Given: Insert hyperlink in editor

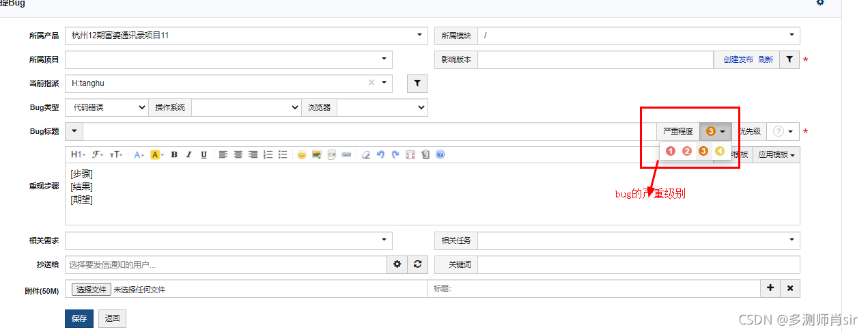Looking at the screenshot, I should coord(346,154).
